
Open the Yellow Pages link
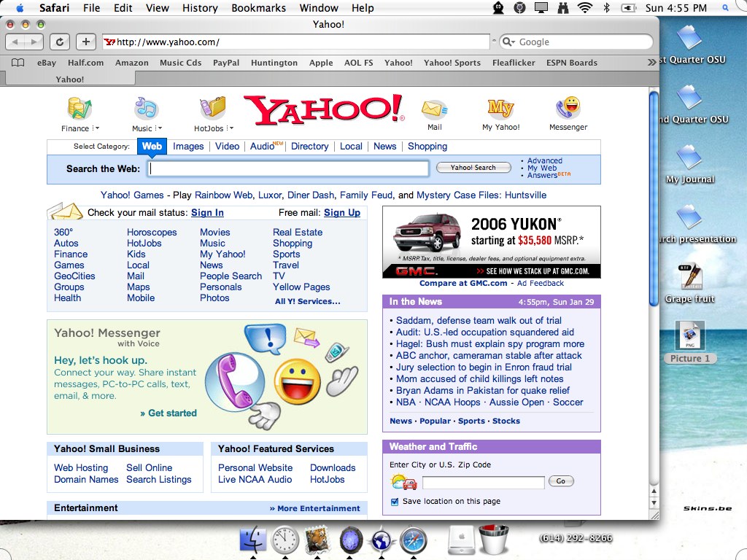[x=301, y=287]
